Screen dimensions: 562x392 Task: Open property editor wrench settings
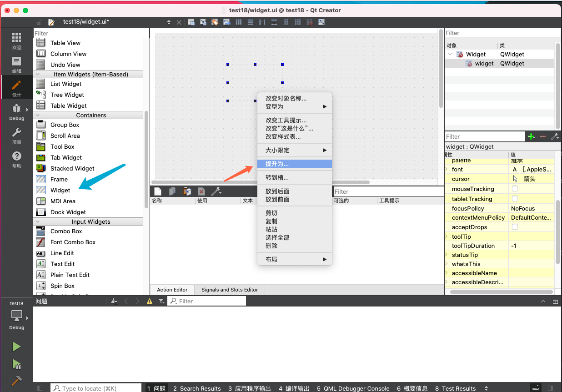tap(555, 136)
